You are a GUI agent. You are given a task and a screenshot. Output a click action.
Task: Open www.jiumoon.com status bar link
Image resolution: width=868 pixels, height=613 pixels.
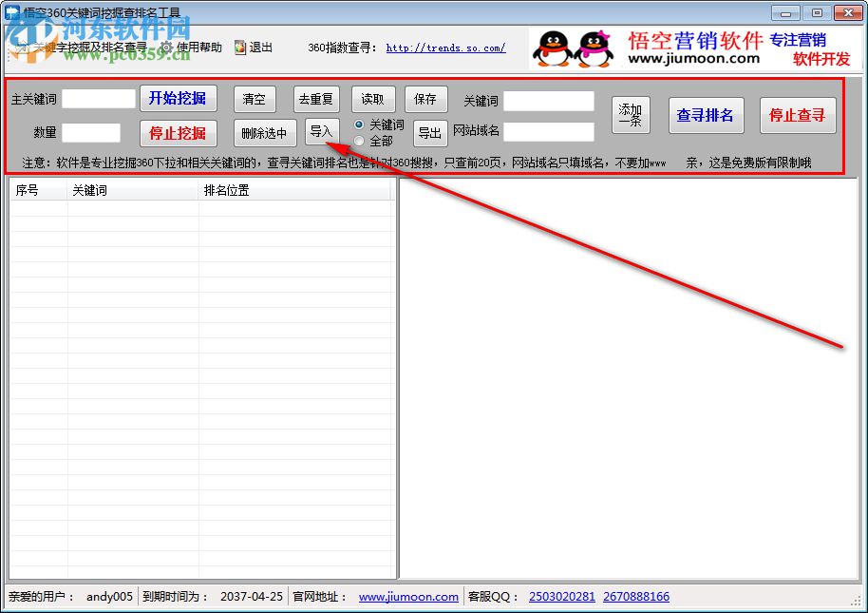(408, 597)
